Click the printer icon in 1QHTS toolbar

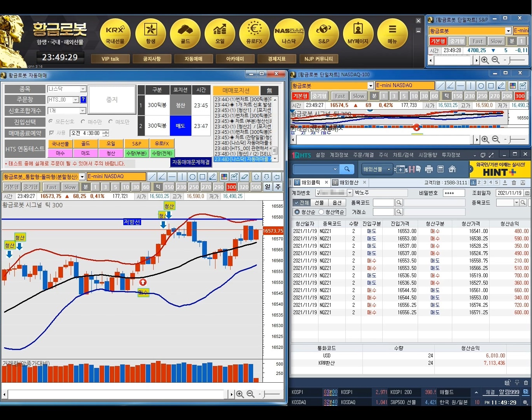429,169
